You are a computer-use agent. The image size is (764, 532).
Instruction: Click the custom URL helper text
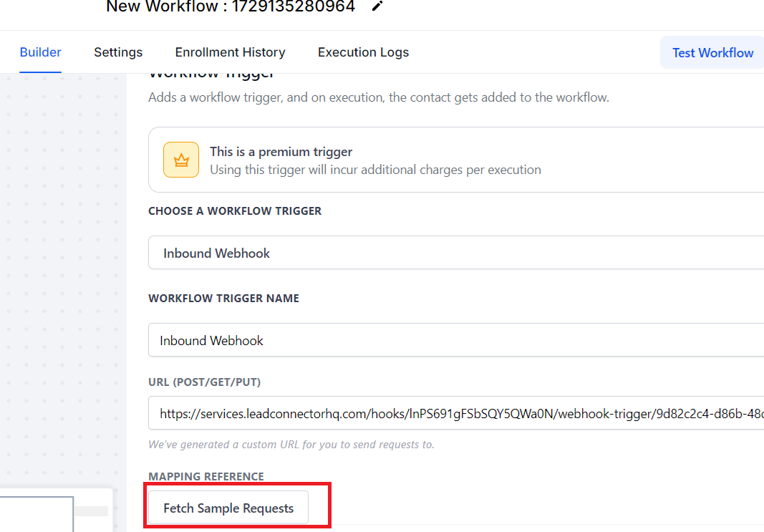click(x=291, y=445)
